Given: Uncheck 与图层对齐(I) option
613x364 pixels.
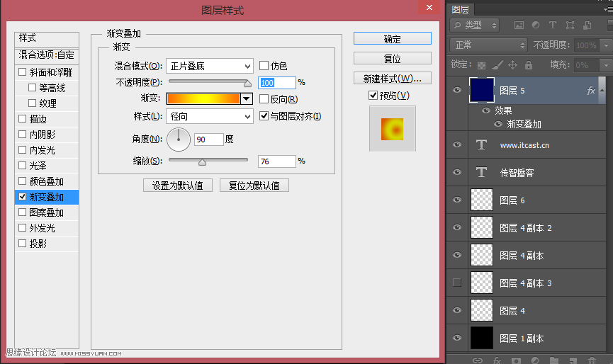Looking at the screenshot, I should tap(264, 116).
